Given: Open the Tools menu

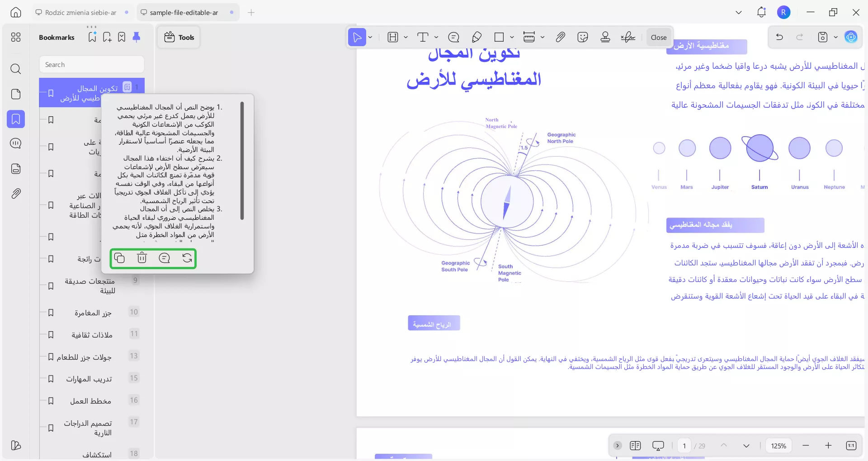Looking at the screenshot, I should [178, 37].
